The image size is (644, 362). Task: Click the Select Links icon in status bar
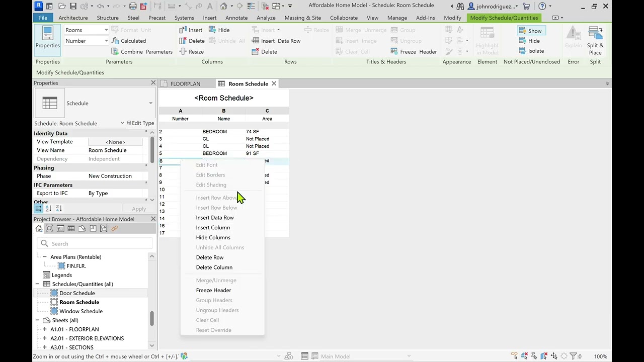coord(514,356)
